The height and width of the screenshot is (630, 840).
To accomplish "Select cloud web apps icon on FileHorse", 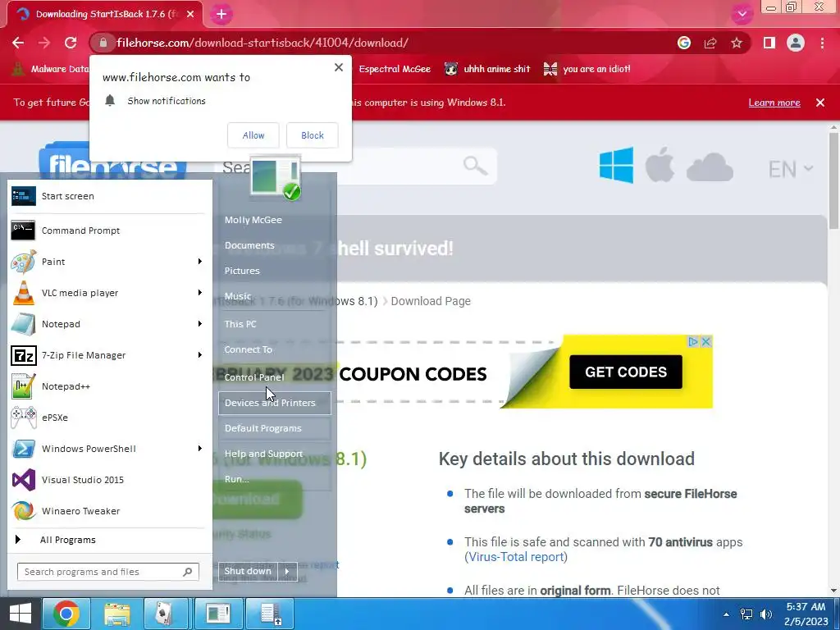I will [x=710, y=167].
